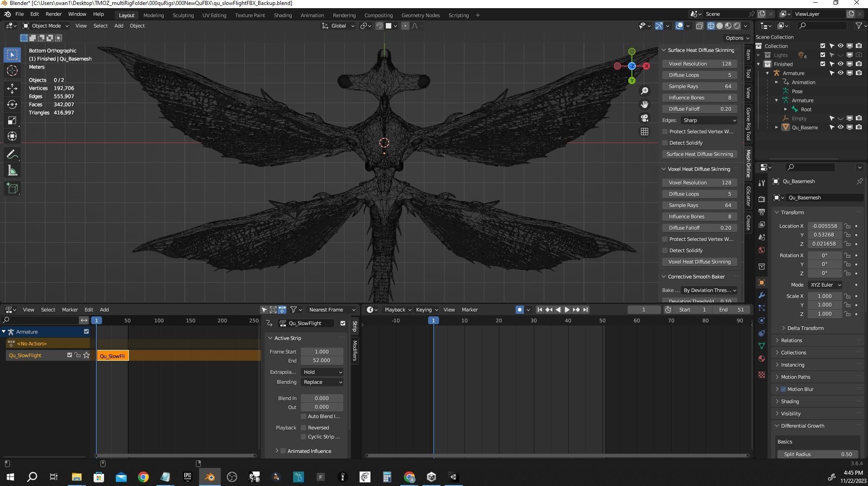Enable Reversed playback checkbox
868x486 pixels.
point(304,428)
